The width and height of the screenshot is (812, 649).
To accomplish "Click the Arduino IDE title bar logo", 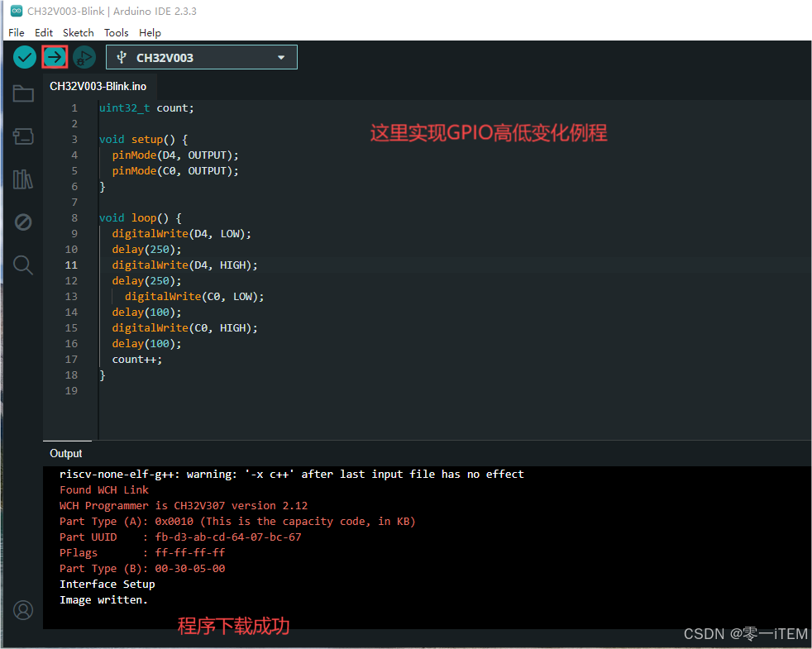I will [17, 11].
